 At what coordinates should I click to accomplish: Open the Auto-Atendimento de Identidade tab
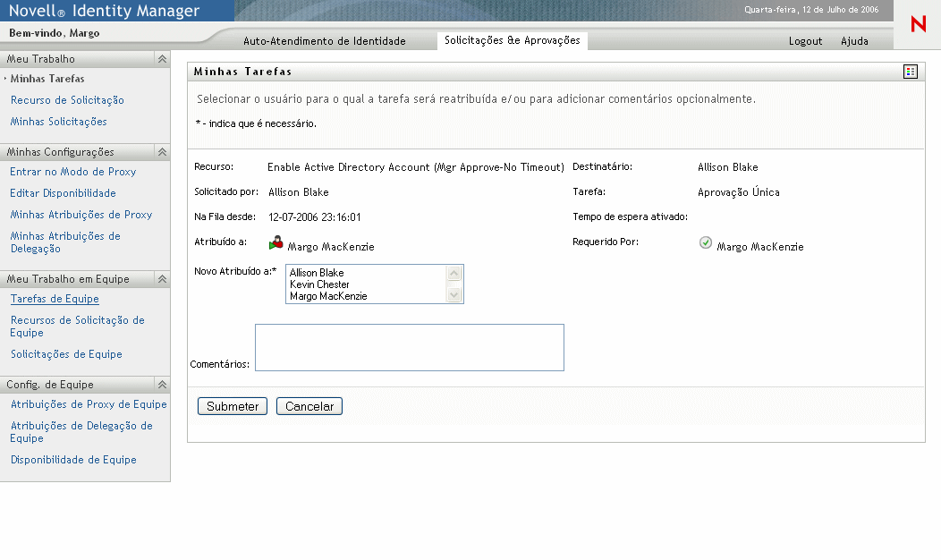click(x=324, y=41)
